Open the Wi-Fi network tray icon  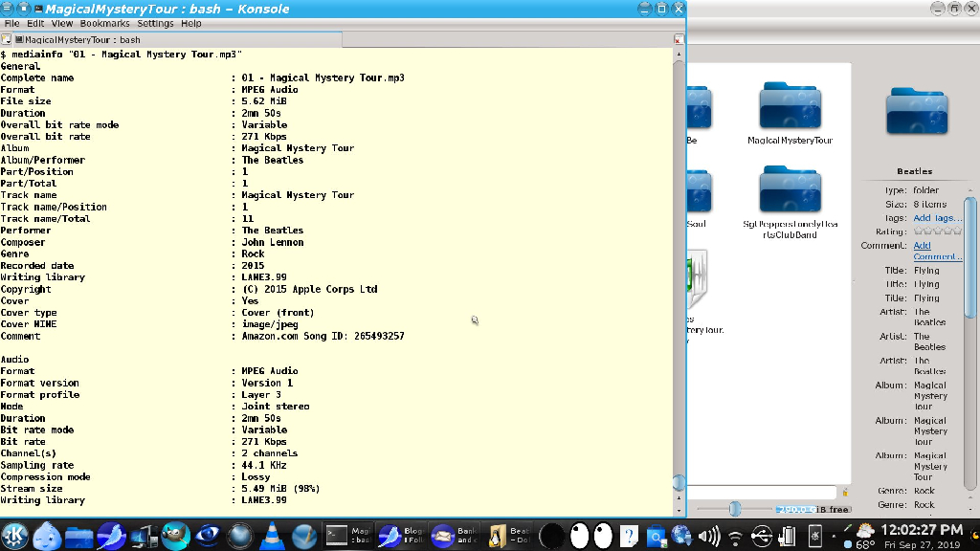(736, 537)
